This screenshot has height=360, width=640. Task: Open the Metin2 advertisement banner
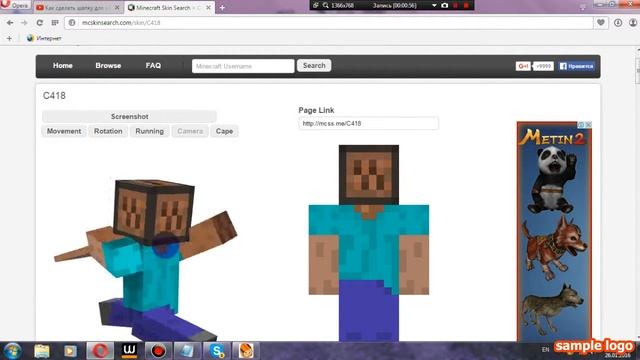[554, 232]
